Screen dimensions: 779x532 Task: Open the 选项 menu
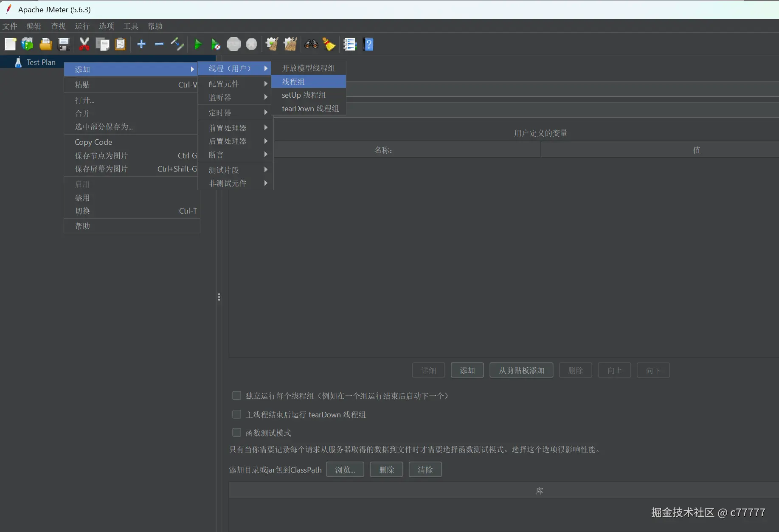click(107, 26)
